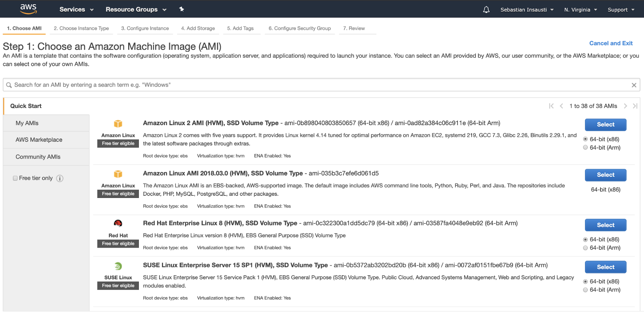This screenshot has width=644, height=315.
Task: Open the Support dropdown
Action: (621, 10)
